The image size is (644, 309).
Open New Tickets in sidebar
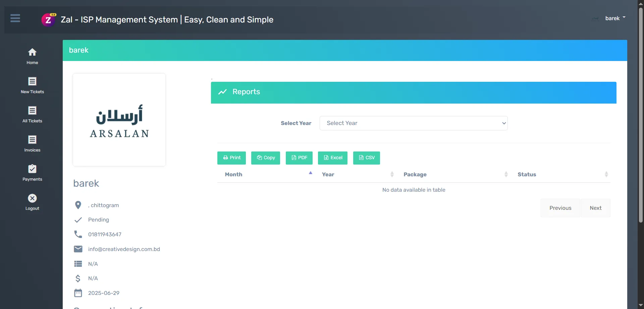pos(32,85)
